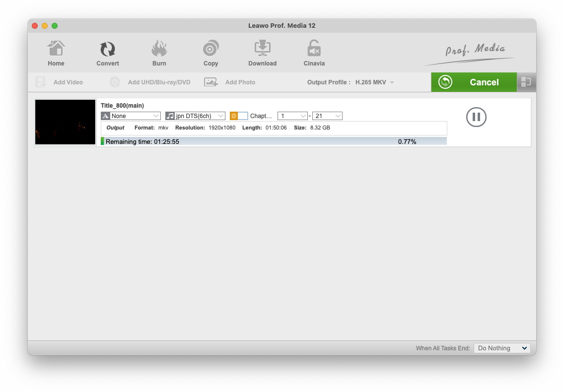Image resolution: width=564 pixels, height=392 pixels.
Task: Click the italic Output label
Action: 115,128
